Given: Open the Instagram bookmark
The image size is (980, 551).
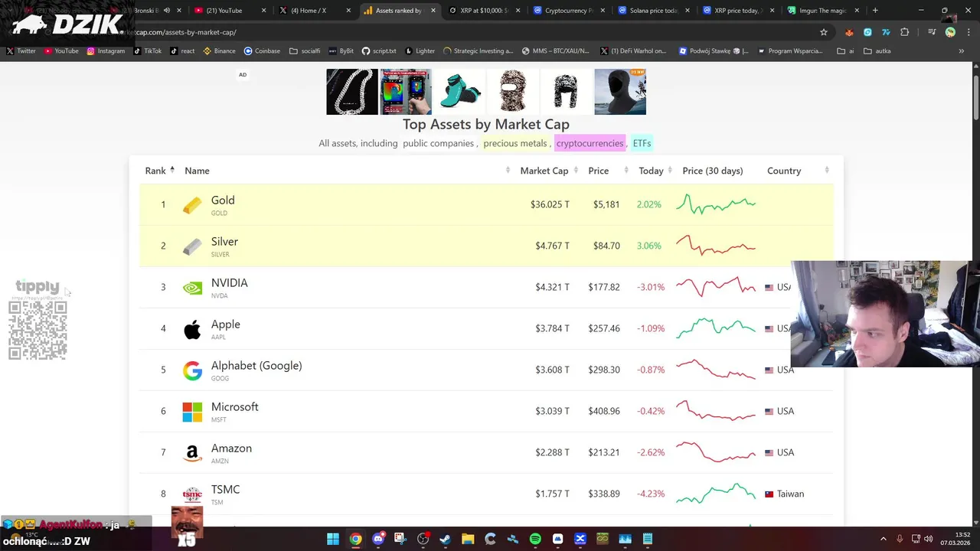Looking at the screenshot, I should click(x=106, y=51).
